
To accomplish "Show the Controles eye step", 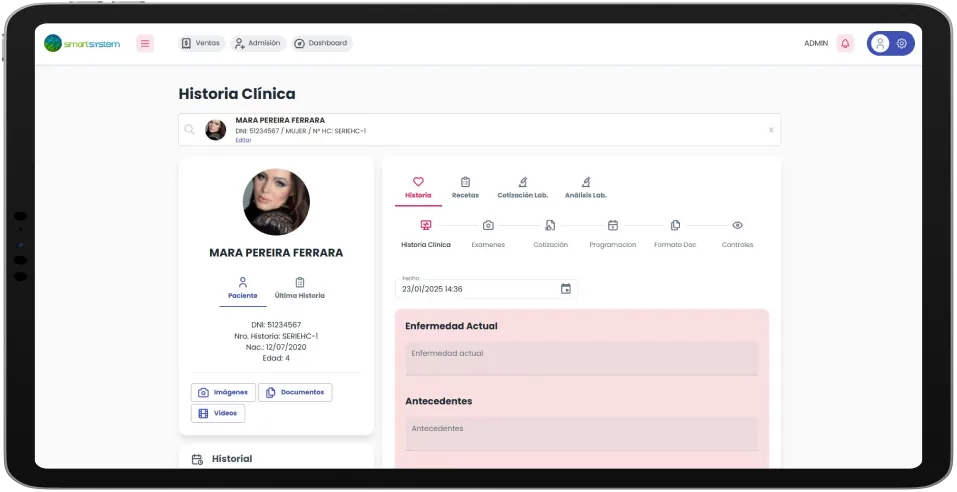I will coord(737,226).
